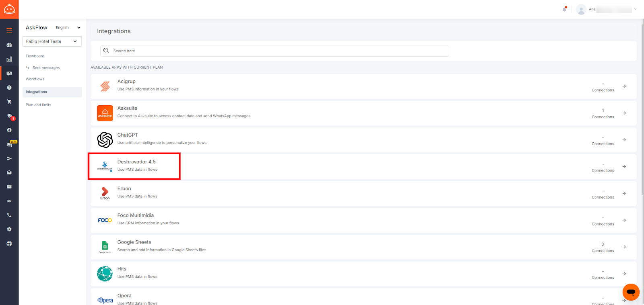Open the notifications bell
Screen dimensions: 644x305
[x=565, y=9]
